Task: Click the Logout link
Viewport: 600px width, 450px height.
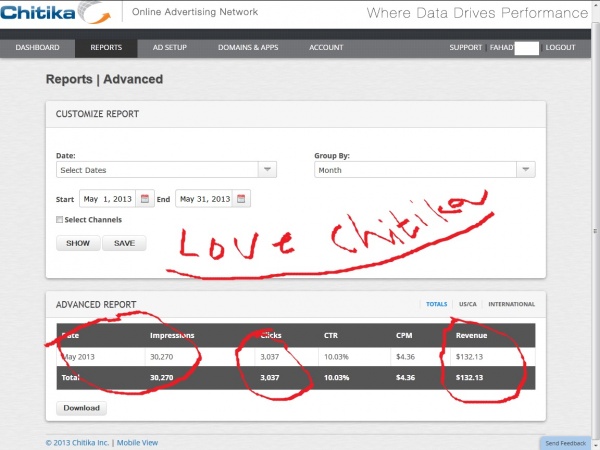Action: 560,47
